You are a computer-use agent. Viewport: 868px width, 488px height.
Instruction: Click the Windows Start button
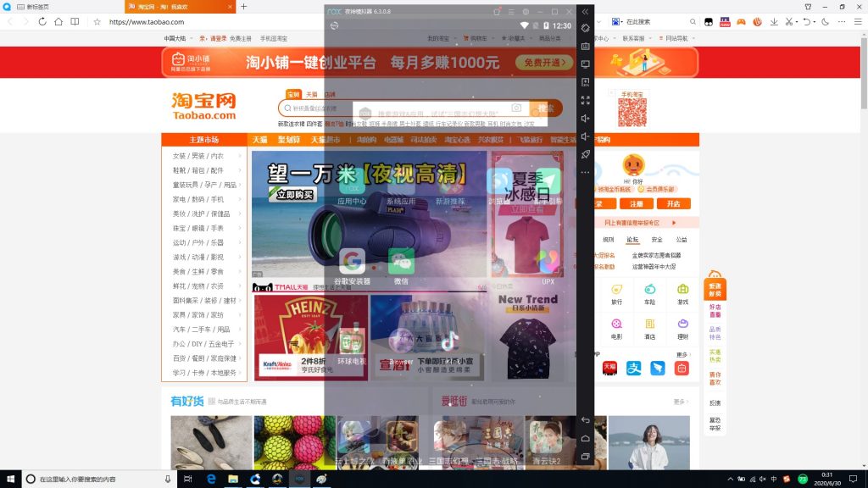[10, 479]
